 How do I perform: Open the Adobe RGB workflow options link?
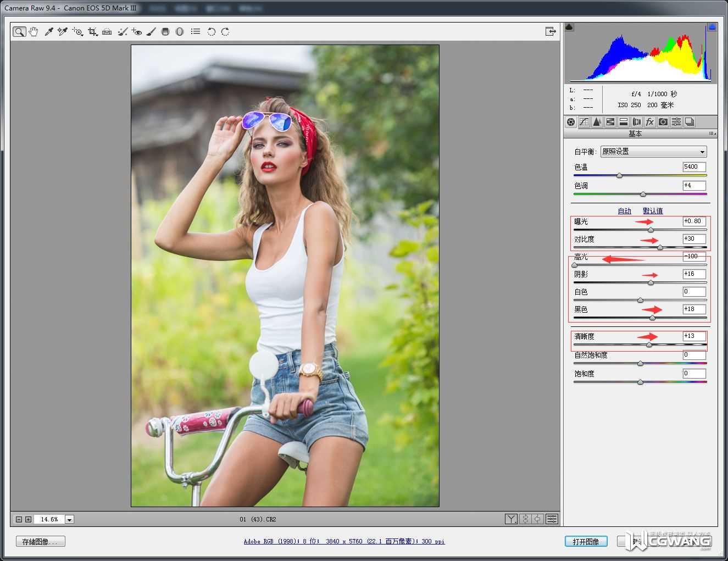click(344, 541)
